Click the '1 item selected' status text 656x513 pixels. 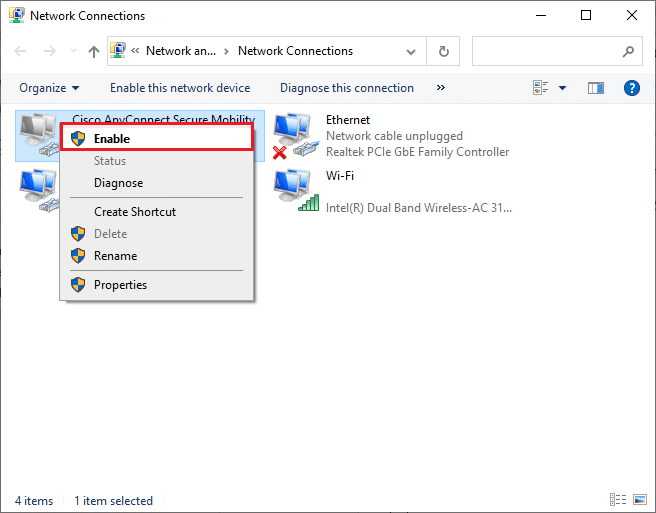[x=113, y=500]
